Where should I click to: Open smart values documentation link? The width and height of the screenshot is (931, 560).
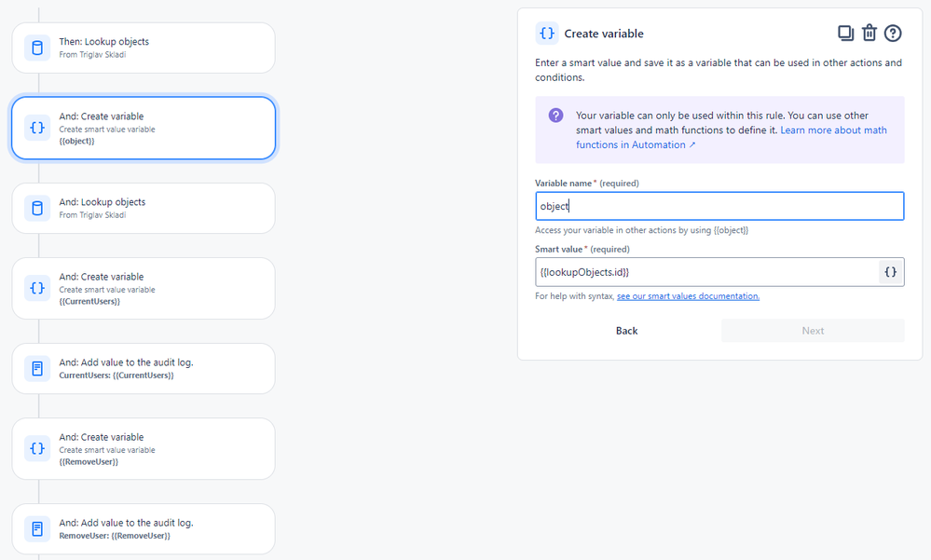coord(688,296)
